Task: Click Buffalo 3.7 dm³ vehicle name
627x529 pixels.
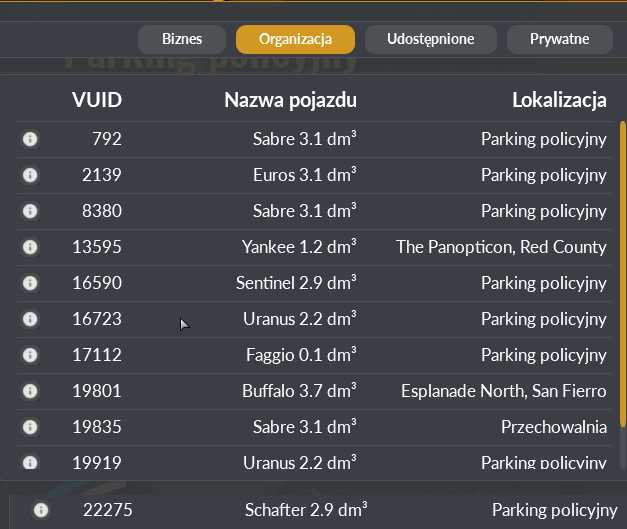Action: pyautogui.click(x=299, y=391)
